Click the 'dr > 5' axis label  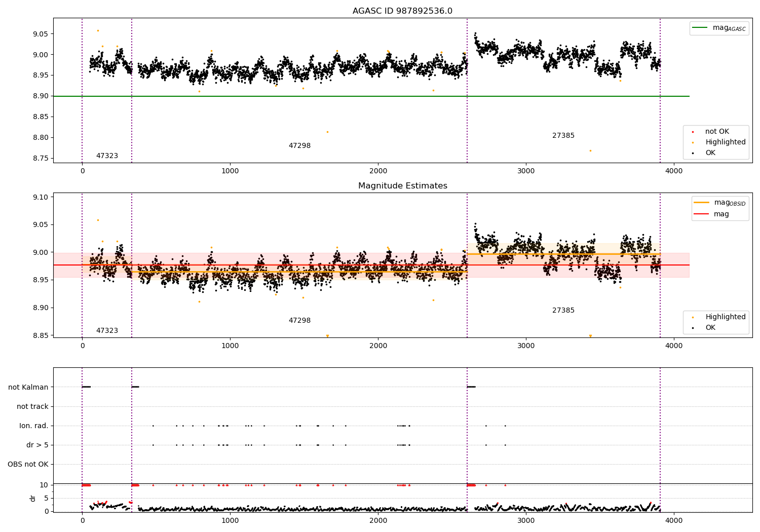click(37, 445)
